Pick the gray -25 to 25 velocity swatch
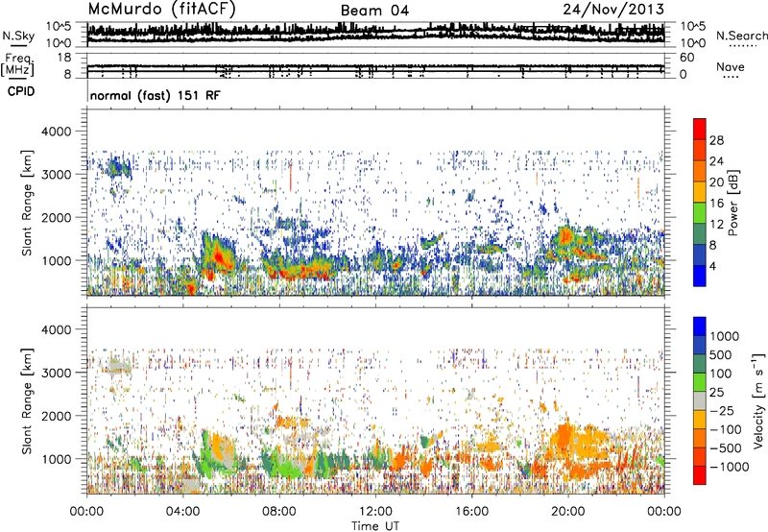The width and height of the screenshot is (768, 532). 700,401
